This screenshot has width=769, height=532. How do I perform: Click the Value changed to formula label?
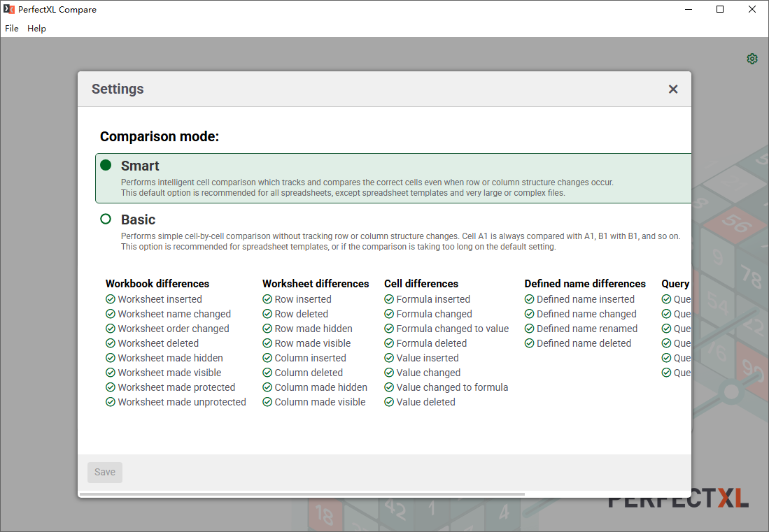[x=452, y=387]
